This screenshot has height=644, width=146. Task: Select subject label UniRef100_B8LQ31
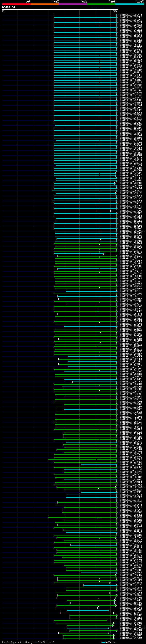tap(131, 273)
